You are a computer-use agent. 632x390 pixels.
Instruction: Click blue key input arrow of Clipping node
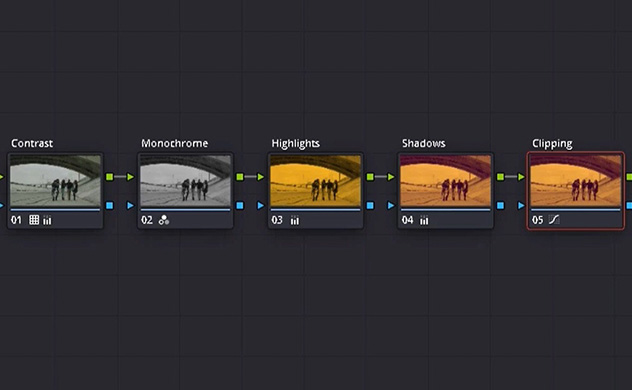(521, 205)
